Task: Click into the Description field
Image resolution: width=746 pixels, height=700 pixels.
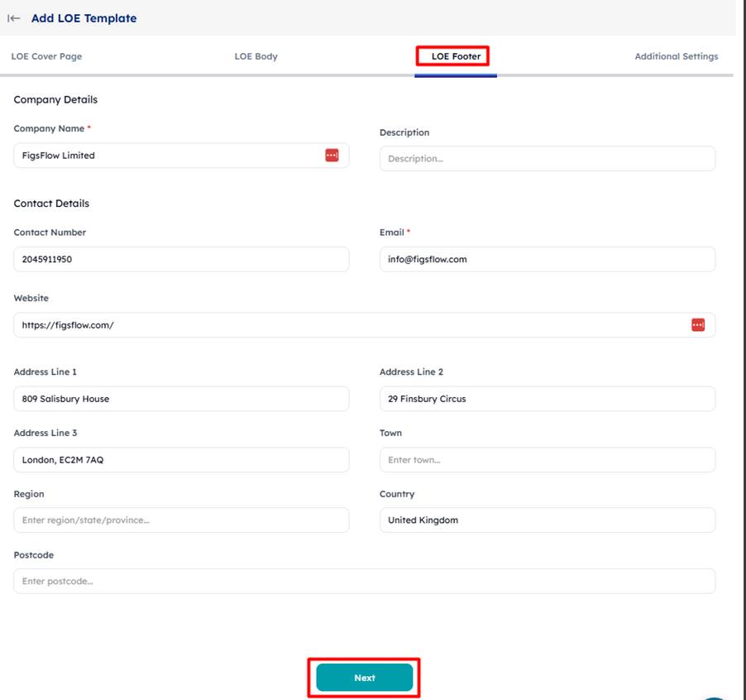Action: (x=548, y=159)
